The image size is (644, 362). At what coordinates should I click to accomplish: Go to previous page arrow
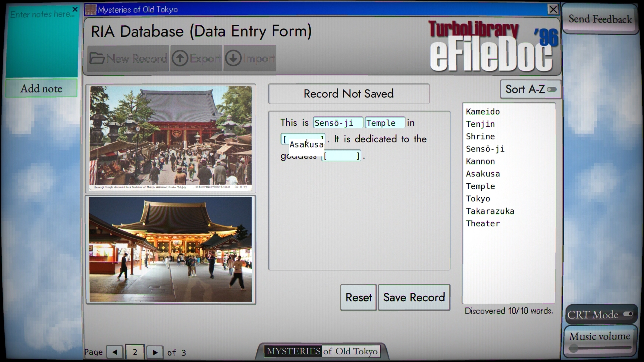(x=115, y=352)
